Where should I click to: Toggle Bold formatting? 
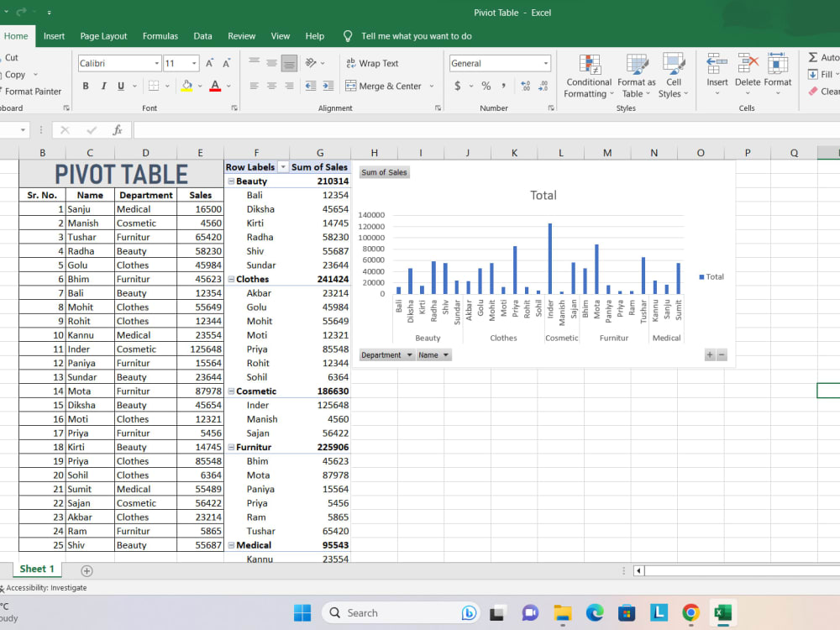[86, 86]
